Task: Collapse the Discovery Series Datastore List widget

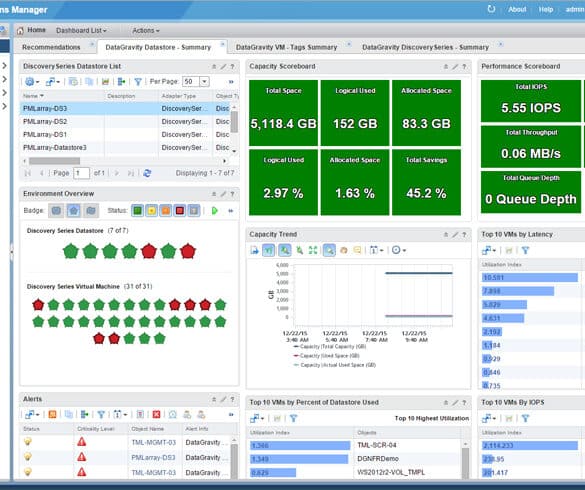Action: tap(214, 66)
